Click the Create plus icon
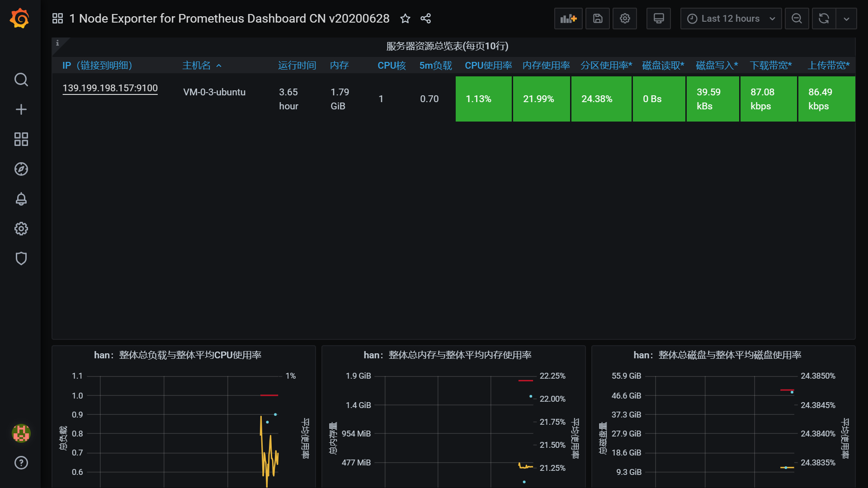Viewport: 868px width, 488px height. pos(21,109)
